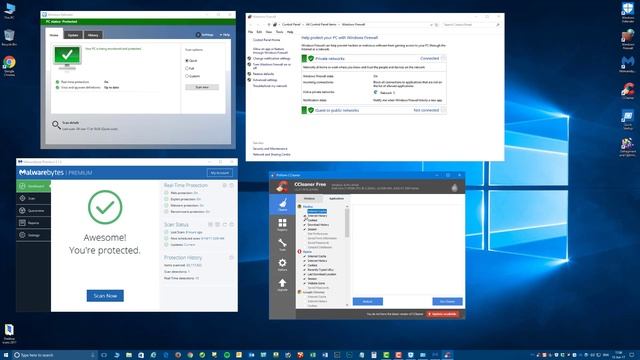Select Scan in Malwarebytes sidebar
Image resolution: width=640 pixels, height=360 pixels.
point(33,198)
